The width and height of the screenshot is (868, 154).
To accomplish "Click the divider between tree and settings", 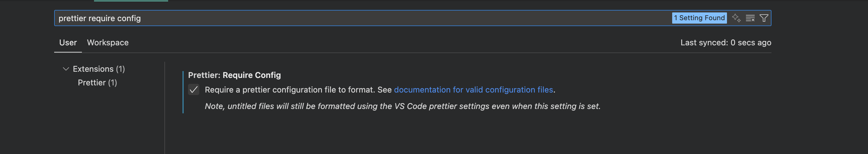I will (165, 108).
